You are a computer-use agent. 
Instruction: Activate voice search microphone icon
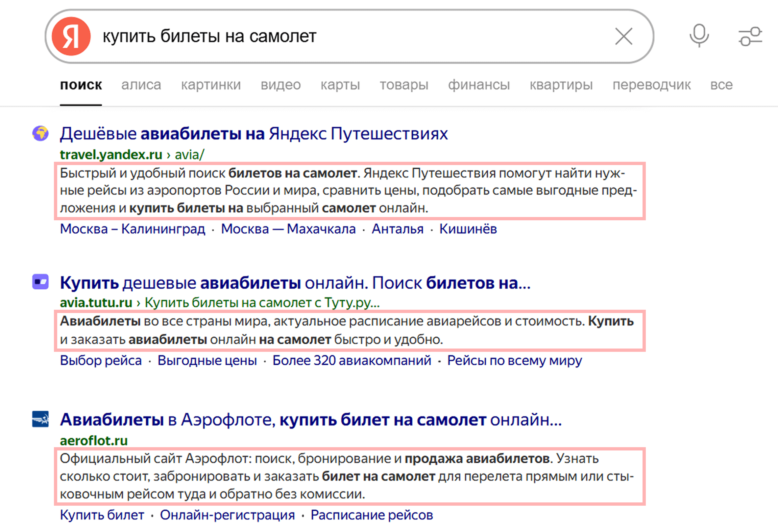click(x=699, y=36)
